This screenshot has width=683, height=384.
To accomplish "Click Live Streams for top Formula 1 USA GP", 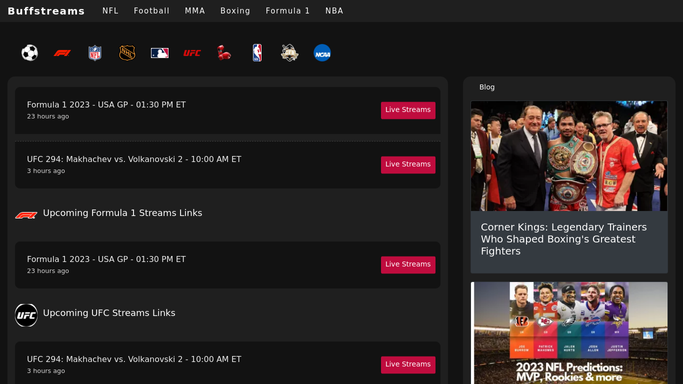I will (x=408, y=110).
